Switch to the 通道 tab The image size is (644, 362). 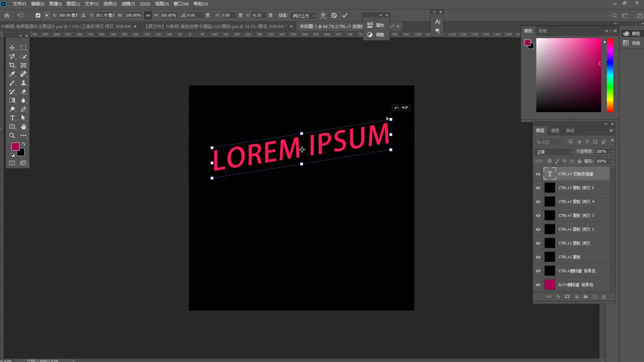pos(555,130)
